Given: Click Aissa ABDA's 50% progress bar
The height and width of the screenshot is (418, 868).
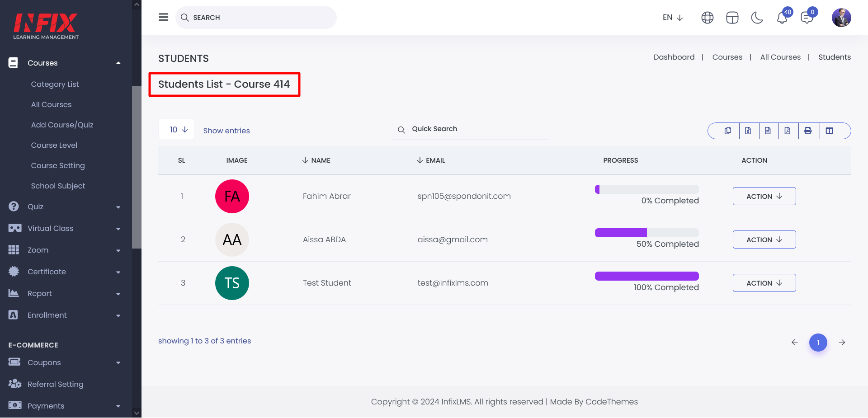Looking at the screenshot, I should point(646,233).
